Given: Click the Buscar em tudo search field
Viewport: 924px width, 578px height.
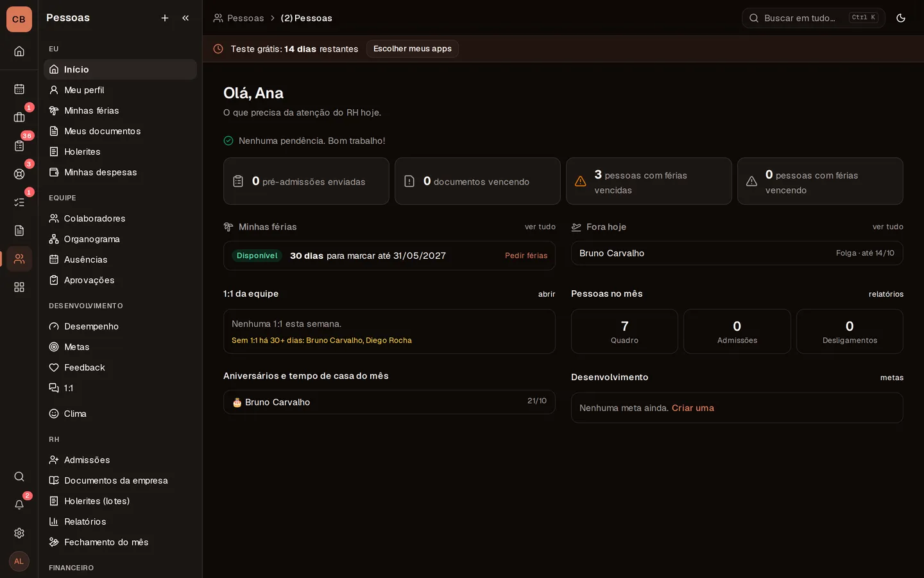Looking at the screenshot, I should click(814, 18).
